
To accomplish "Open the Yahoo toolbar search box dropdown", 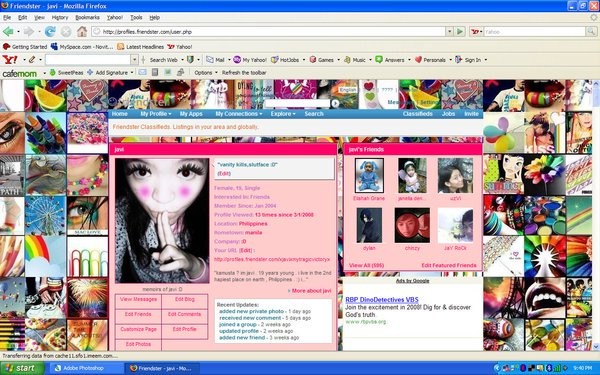I will pos(134,60).
